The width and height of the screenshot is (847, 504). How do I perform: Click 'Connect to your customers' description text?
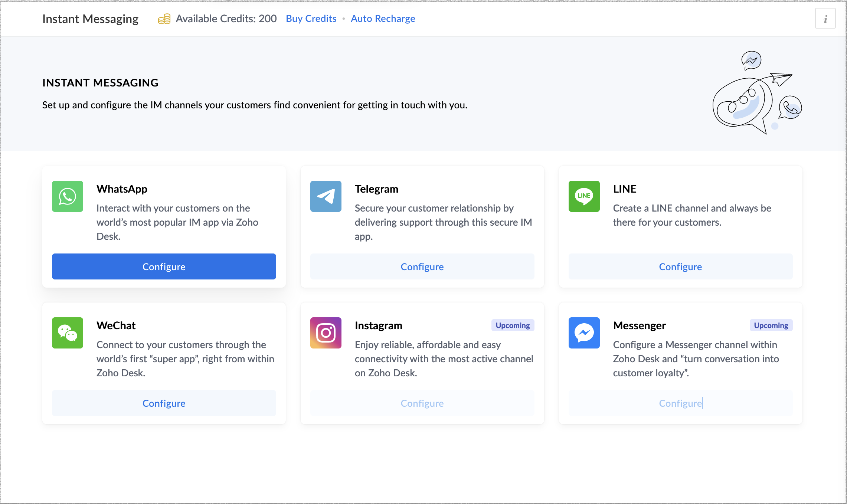pos(185,359)
